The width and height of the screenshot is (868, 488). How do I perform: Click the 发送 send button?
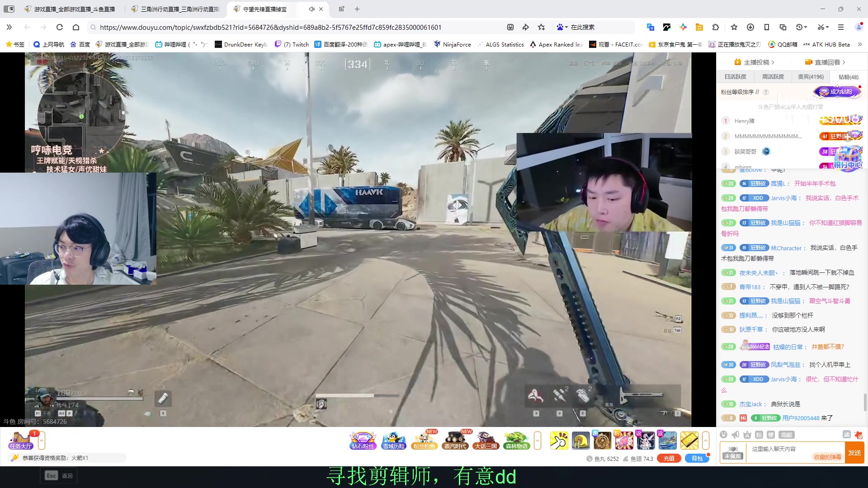pos(854,452)
